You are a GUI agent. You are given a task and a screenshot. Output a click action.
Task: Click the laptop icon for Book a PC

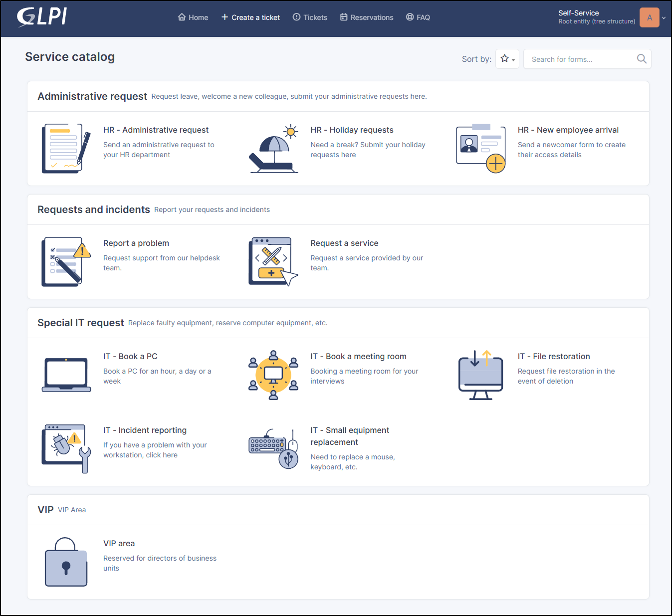(x=65, y=375)
